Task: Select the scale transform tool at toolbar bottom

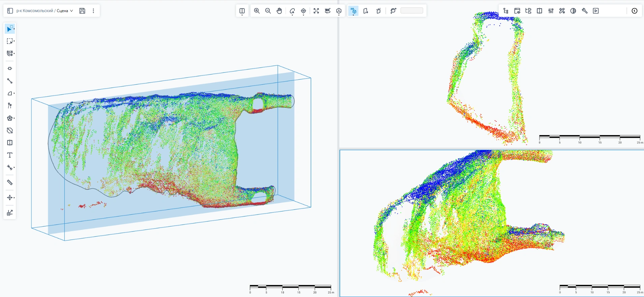Action: pyautogui.click(x=10, y=213)
